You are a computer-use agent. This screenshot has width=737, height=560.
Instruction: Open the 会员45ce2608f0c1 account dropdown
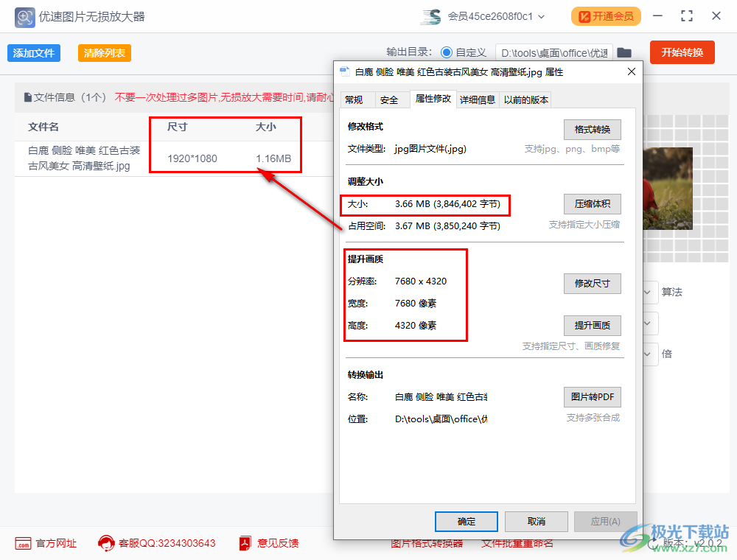(x=490, y=16)
